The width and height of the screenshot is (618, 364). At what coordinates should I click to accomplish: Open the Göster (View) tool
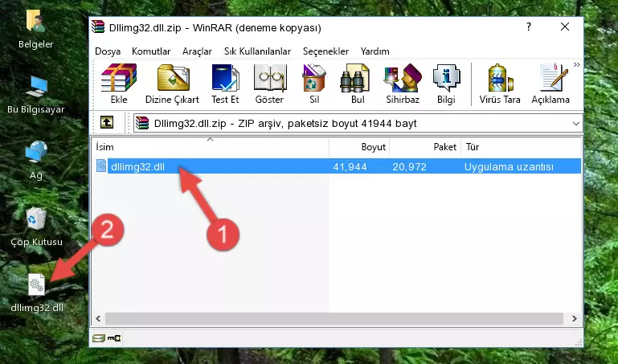click(x=269, y=84)
